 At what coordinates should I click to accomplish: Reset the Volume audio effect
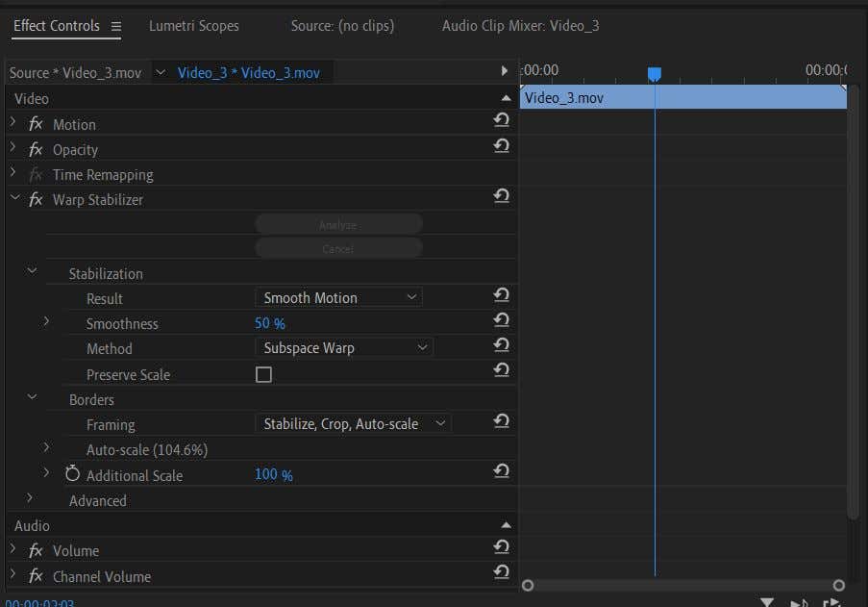click(501, 547)
